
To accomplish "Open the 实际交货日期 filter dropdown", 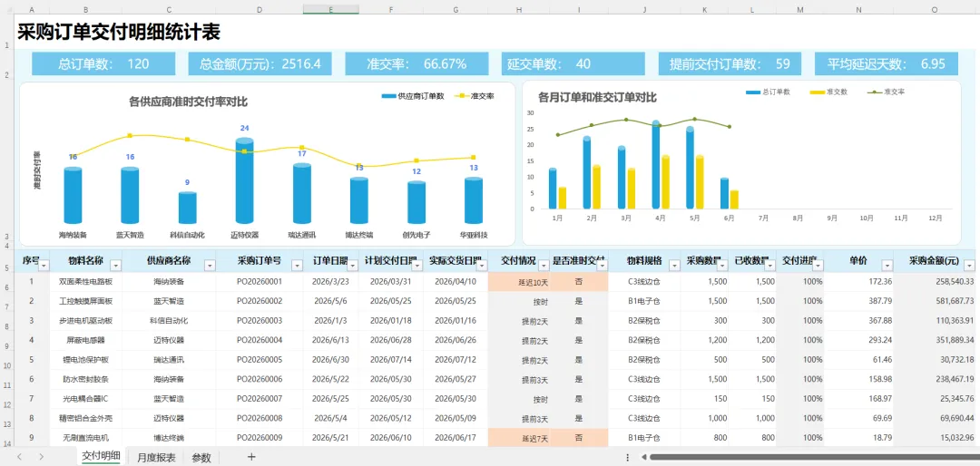I will (x=481, y=266).
